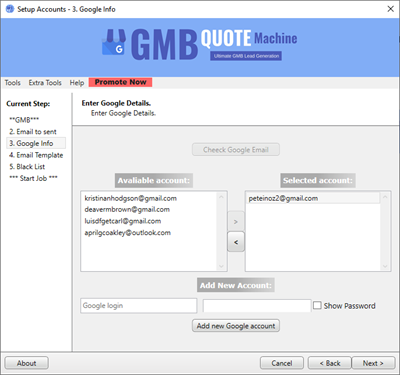
Task: Move account to selected with > arrow
Action: pyautogui.click(x=236, y=222)
